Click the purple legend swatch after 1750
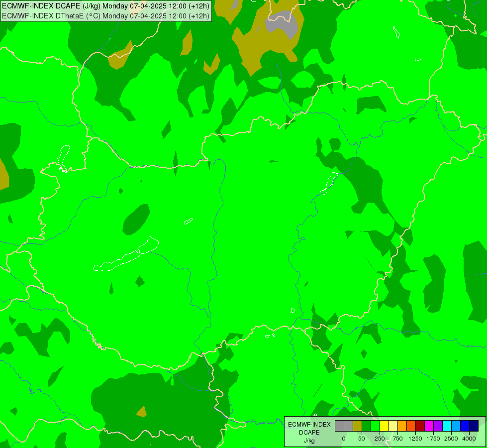Screen dimensions: 487x448 coord(438,426)
